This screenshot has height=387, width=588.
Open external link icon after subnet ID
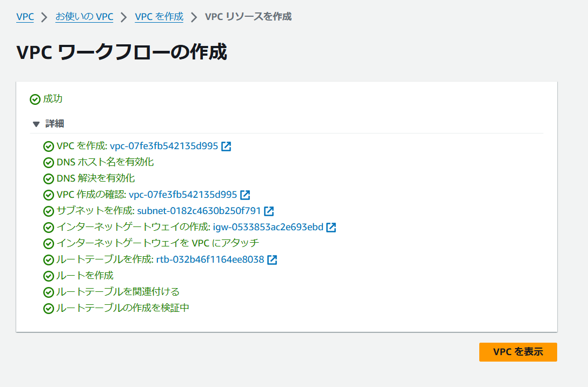[269, 211]
